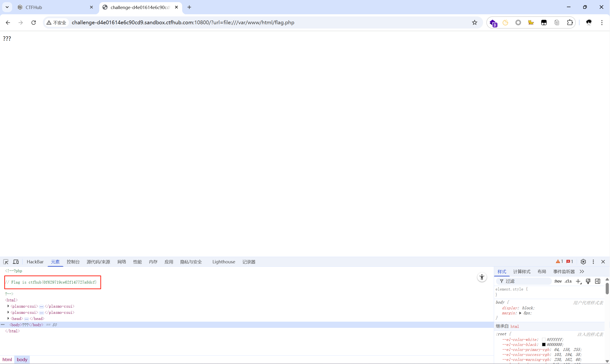This screenshot has width=610, height=364.
Task: Toggle the :hov element state panel
Action: coord(558,281)
